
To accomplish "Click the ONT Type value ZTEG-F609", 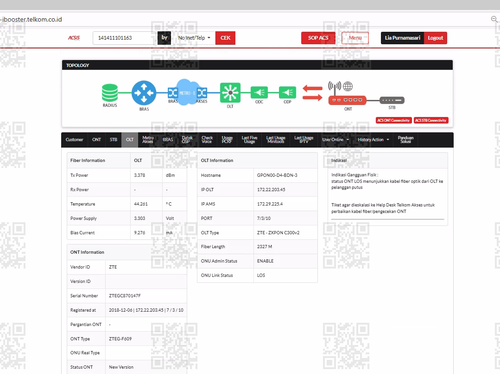I will click(120, 339).
